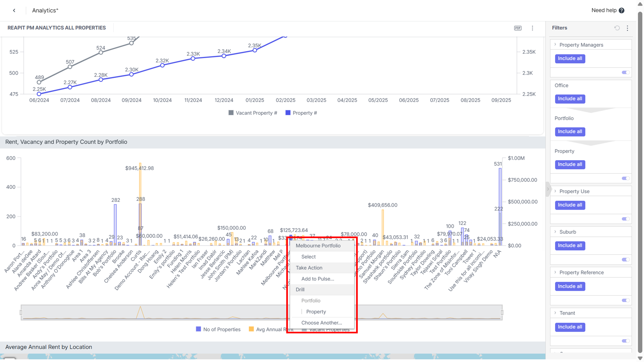Expand the Tenant filter chevron

click(555, 313)
